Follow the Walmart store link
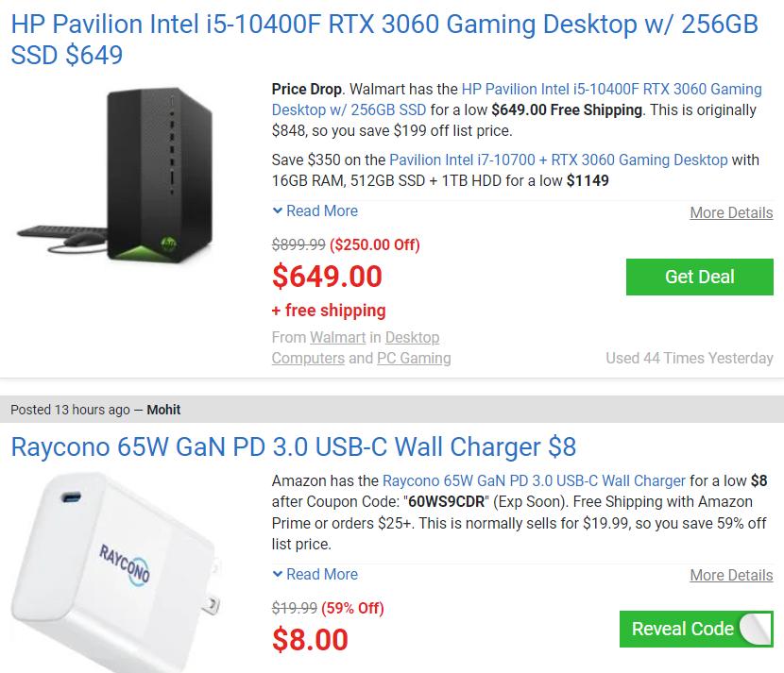Viewport: 784px width, 673px height. (337, 337)
